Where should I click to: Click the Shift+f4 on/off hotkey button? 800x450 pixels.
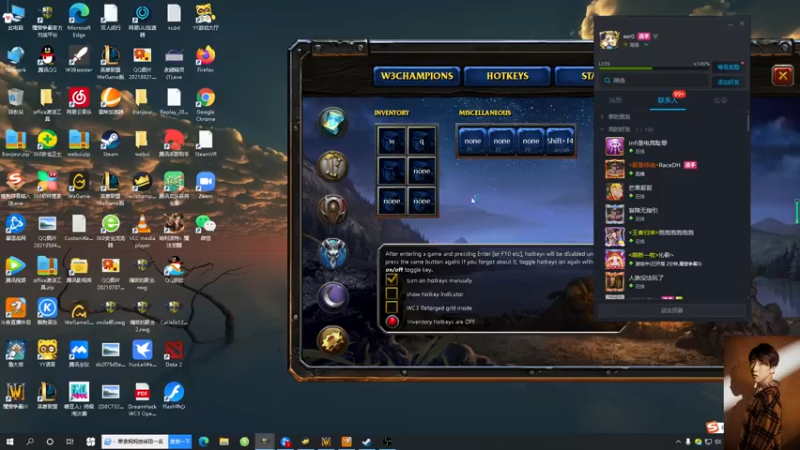click(x=560, y=141)
